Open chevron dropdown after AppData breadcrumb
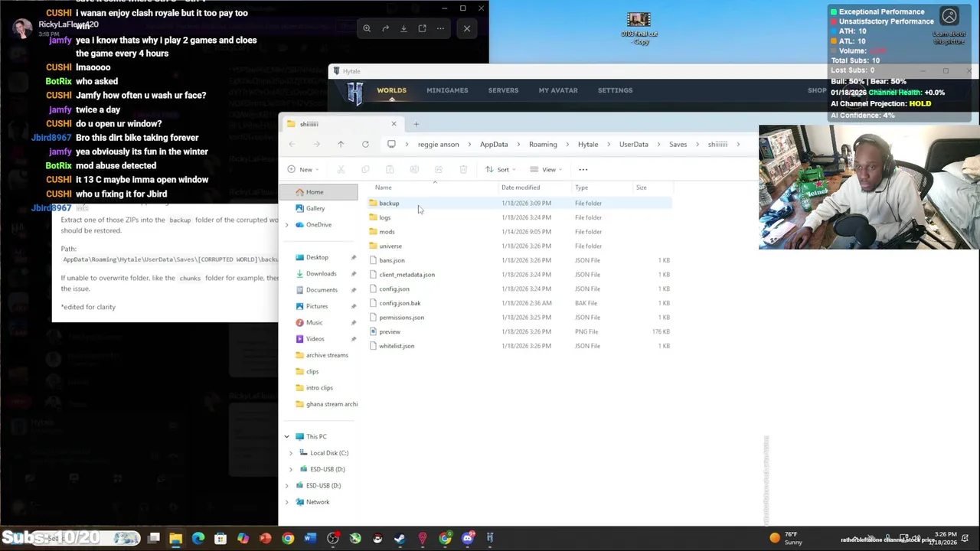This screenshot has height=551, width=980. click(518, 144)
